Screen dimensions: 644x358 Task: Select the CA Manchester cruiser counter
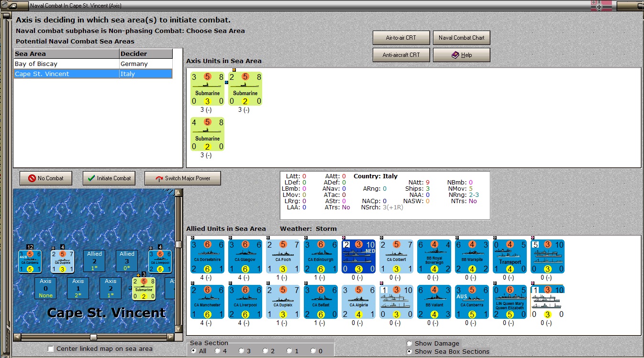click(207, 302)
